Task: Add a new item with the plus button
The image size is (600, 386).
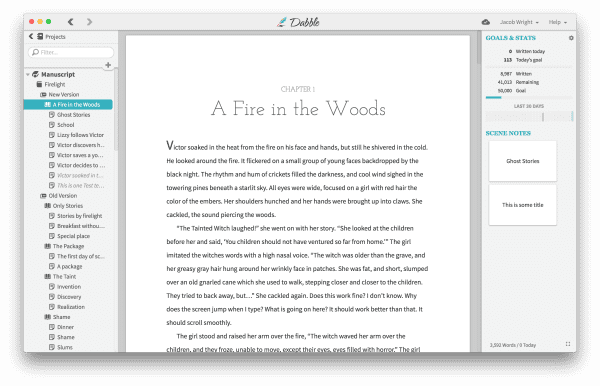Action: tap(108, 65)
